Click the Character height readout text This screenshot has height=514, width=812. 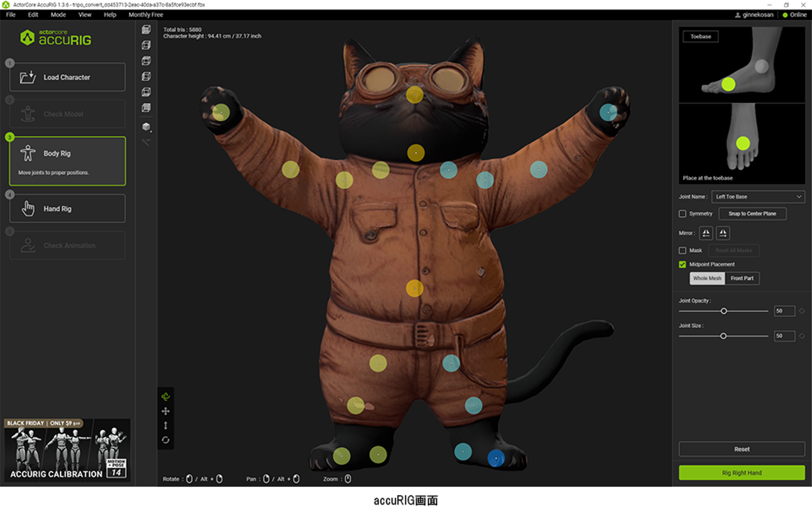pos(212,36)
